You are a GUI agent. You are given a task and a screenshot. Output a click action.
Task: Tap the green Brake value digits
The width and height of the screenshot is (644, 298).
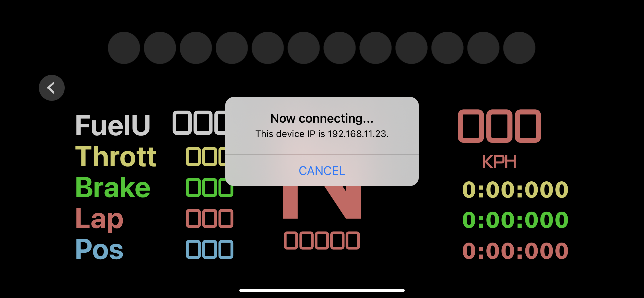click(209, 188)
